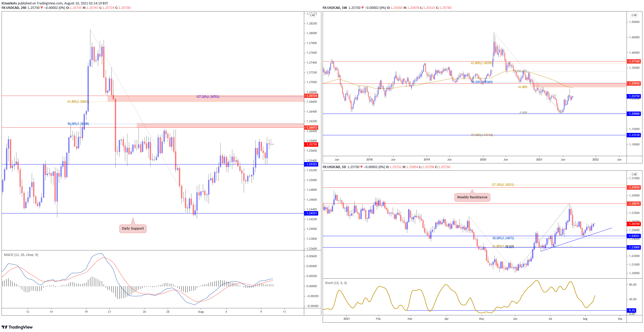Click the 'Sep' label on the daily time axis
Viewport: 644px width, 332px height.
coord(620,319)
